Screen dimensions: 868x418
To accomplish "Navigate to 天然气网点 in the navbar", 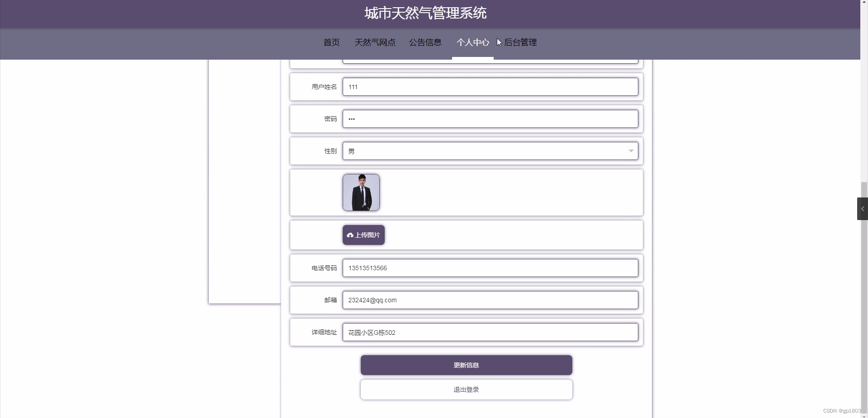I will pyautogui.click(x=375, y=42).
